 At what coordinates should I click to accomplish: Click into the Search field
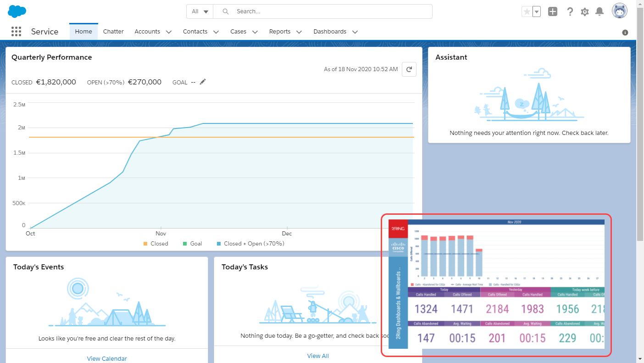323,11
